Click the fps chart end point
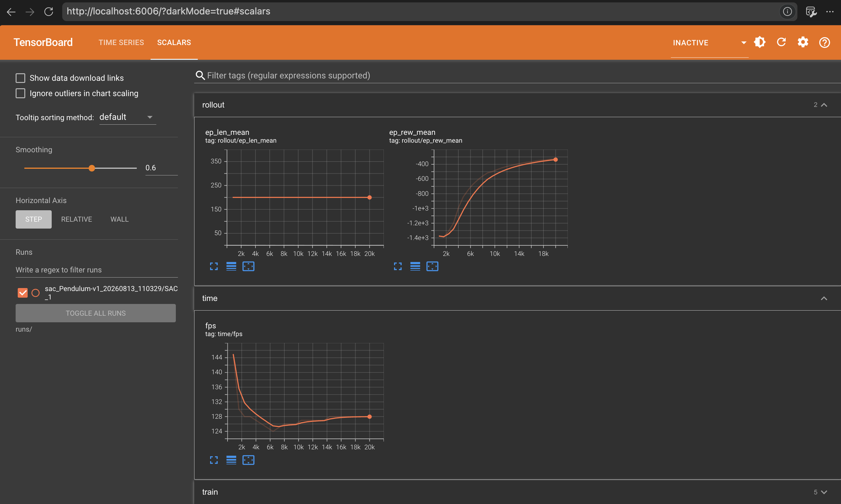841x504 pixels. click(x=369, y=417)
